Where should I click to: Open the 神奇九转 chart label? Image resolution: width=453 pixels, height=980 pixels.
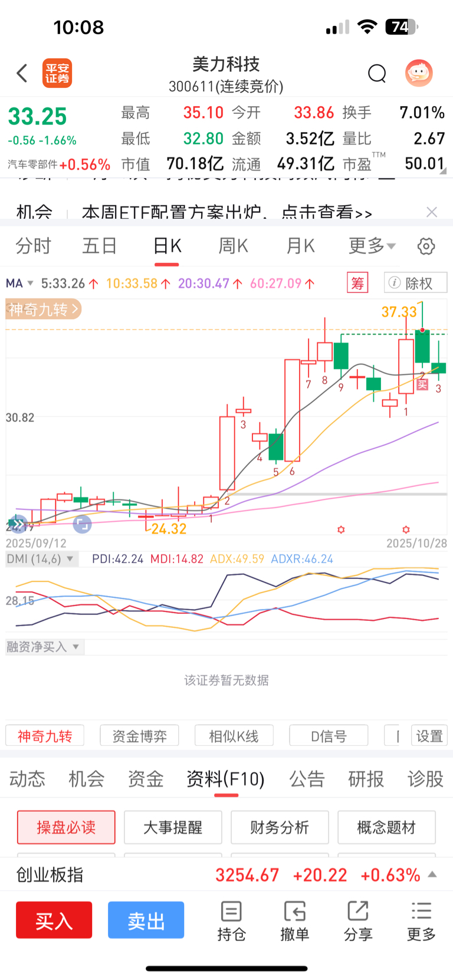tap(43, 309)
